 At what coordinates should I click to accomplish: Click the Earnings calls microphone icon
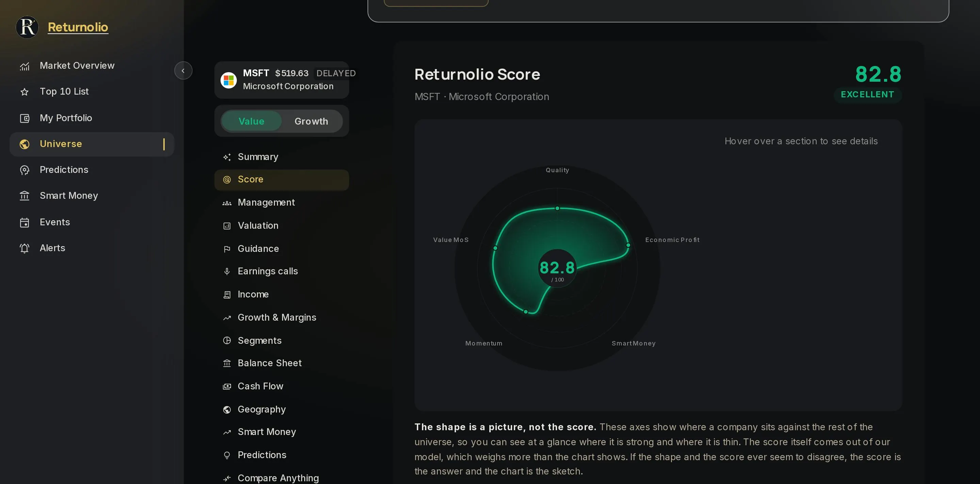[x=227, y=272]
